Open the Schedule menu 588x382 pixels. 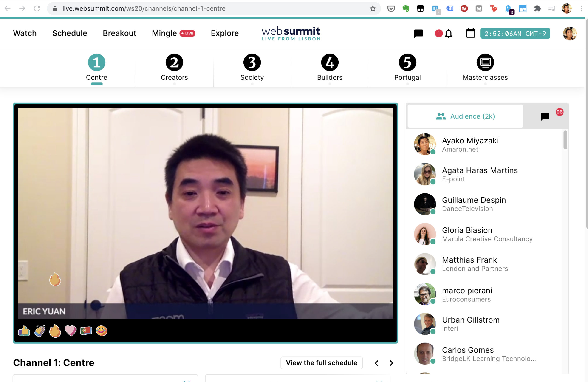[x=70, y=33]
